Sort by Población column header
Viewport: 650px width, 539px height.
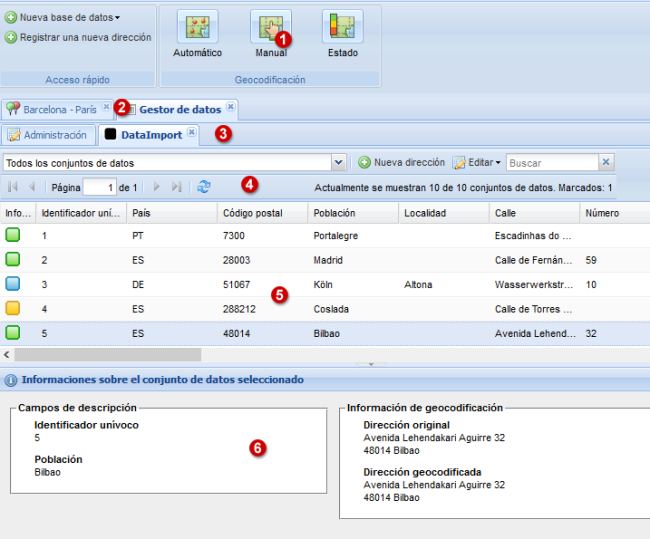353,213
